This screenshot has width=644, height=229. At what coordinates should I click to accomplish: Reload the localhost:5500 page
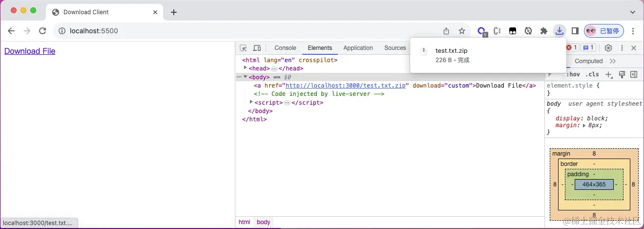pos(42,31)
